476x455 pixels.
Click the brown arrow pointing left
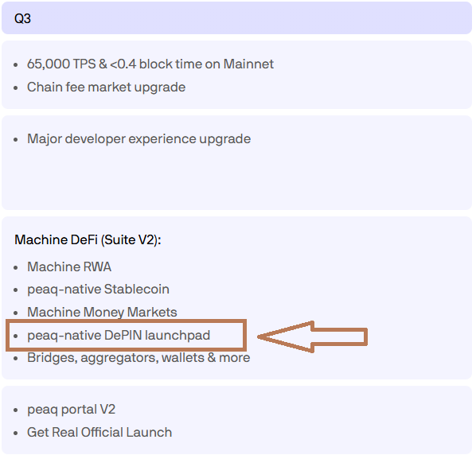point(313,336)
